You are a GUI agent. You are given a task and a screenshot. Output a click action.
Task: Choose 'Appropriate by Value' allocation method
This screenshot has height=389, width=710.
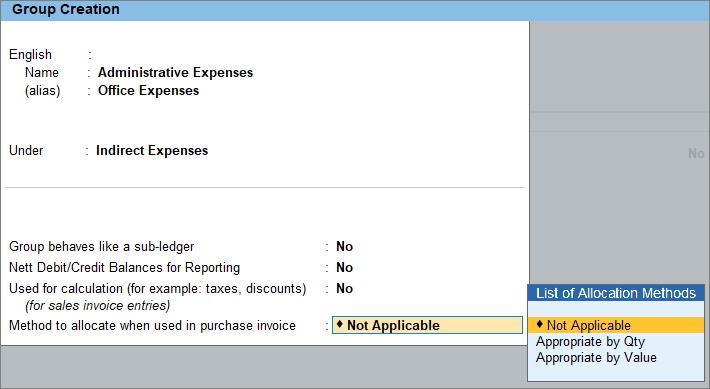tap(596, 358)
